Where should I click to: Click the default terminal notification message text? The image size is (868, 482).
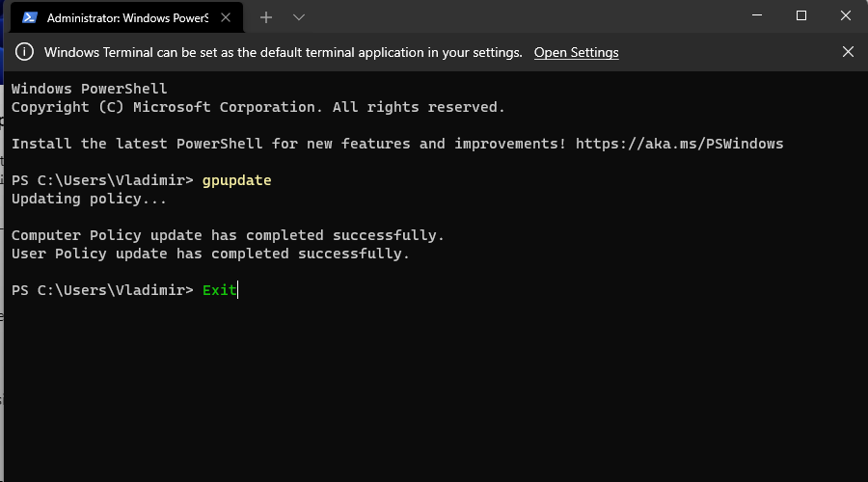point(284,53)
